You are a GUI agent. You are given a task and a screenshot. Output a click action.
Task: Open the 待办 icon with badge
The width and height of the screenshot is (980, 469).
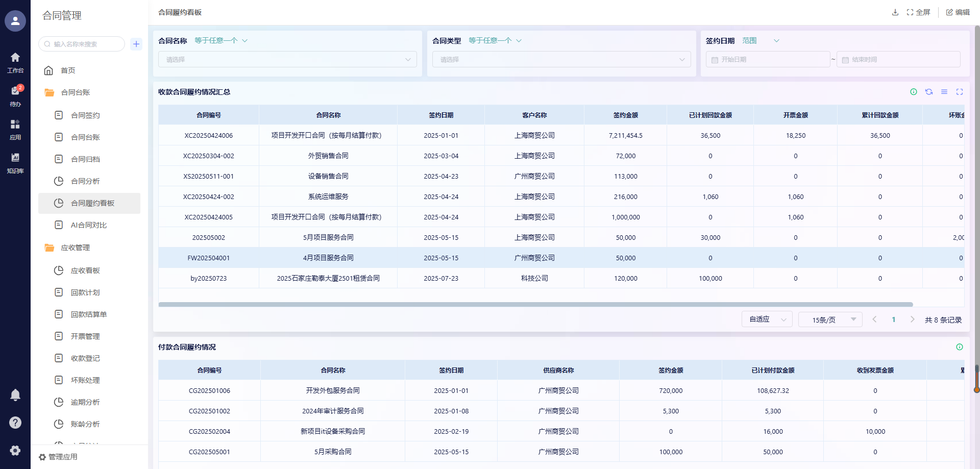coord(15,94)
